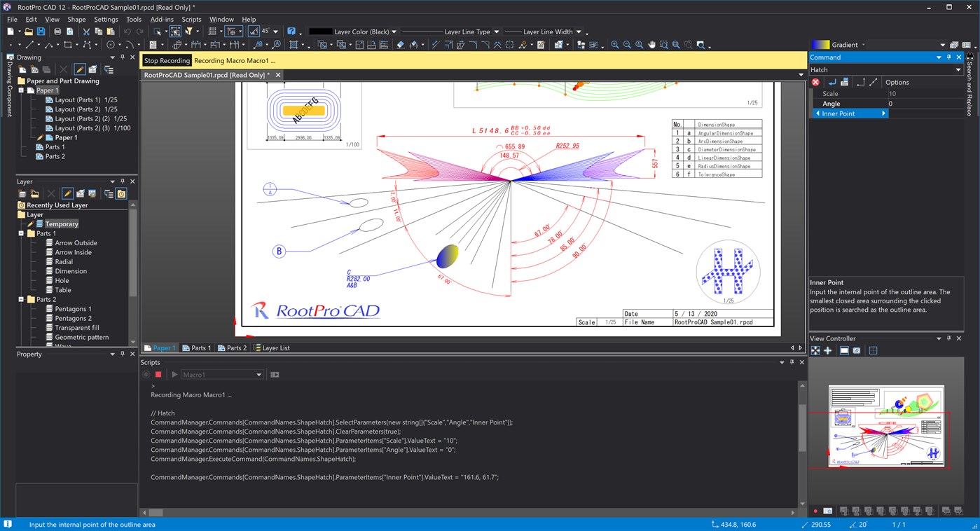Run the Macro1 script with the play icon
The width and height of the screenshot is (980, 531).
(174, 374)
